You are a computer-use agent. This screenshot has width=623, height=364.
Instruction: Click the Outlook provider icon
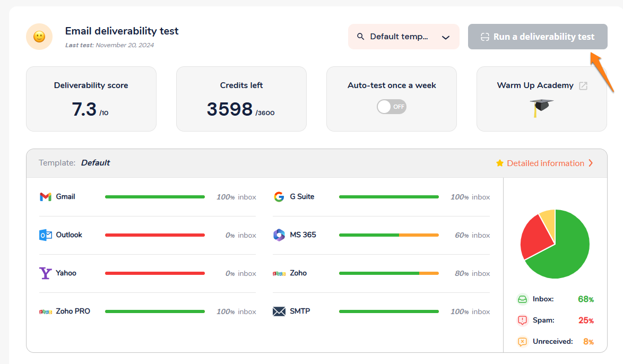[46, 235]
